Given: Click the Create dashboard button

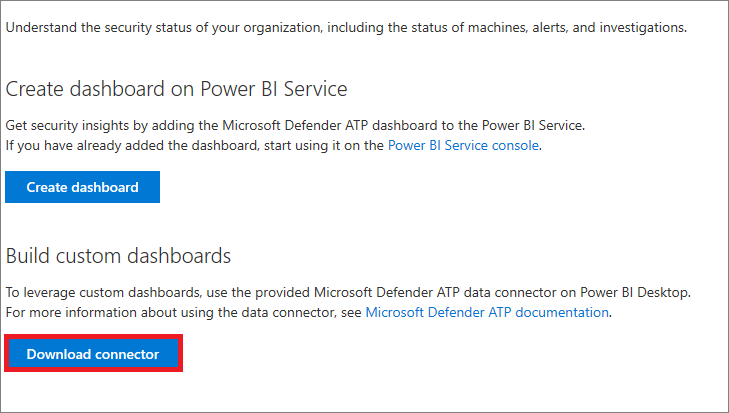Looking at the screenshot, I should coord(82,187).
